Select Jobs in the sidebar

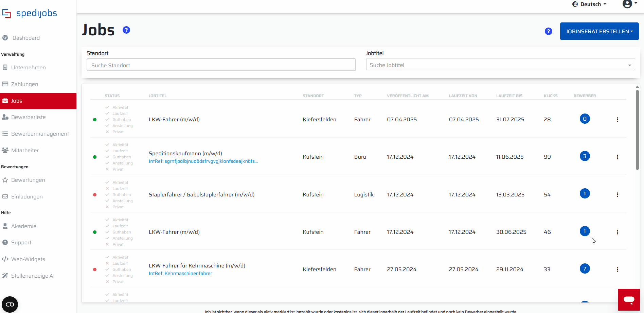pos(38,101)
